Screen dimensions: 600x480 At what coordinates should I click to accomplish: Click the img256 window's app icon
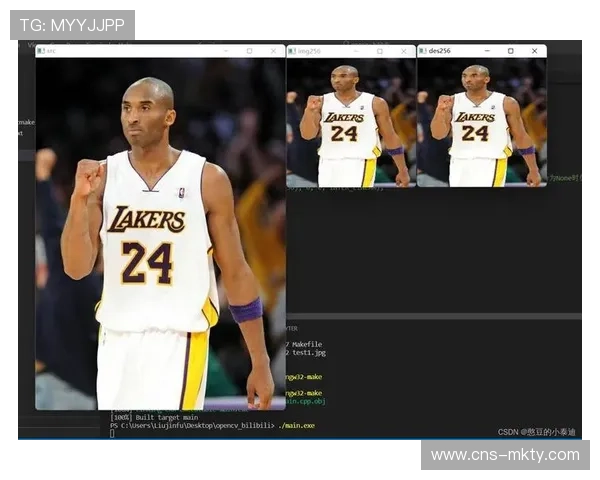point(292,51)
